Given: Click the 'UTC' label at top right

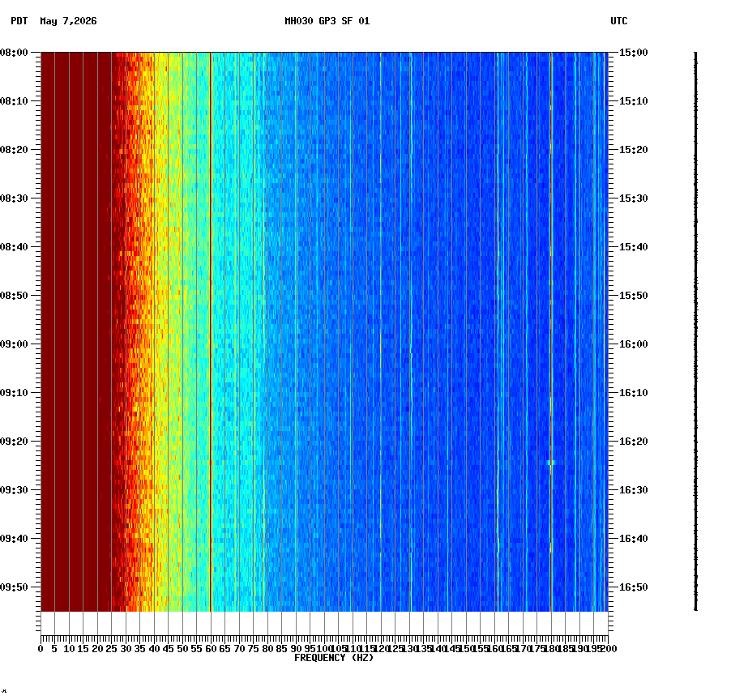Looking at the screenshot, I should (x=619, y=21).
